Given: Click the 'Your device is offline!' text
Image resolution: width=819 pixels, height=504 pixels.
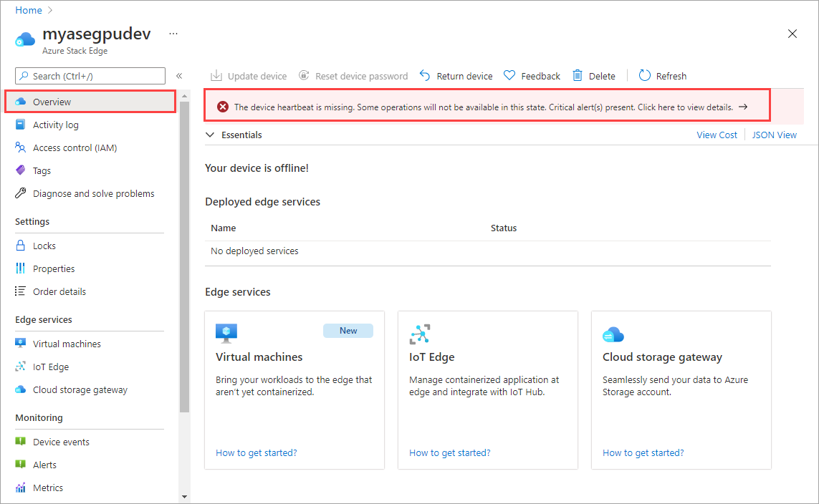Looking at the screenshot, I should [x=257, y=168].
